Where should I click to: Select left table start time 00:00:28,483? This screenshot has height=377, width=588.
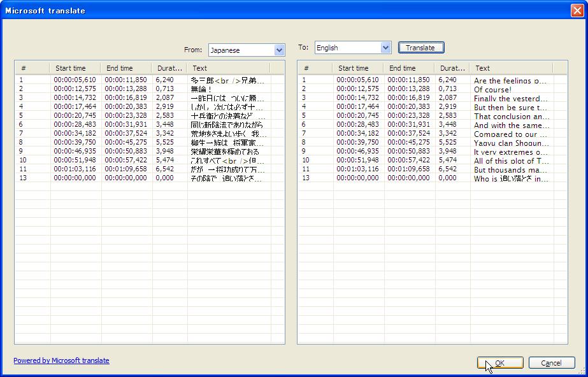point(75,124)
